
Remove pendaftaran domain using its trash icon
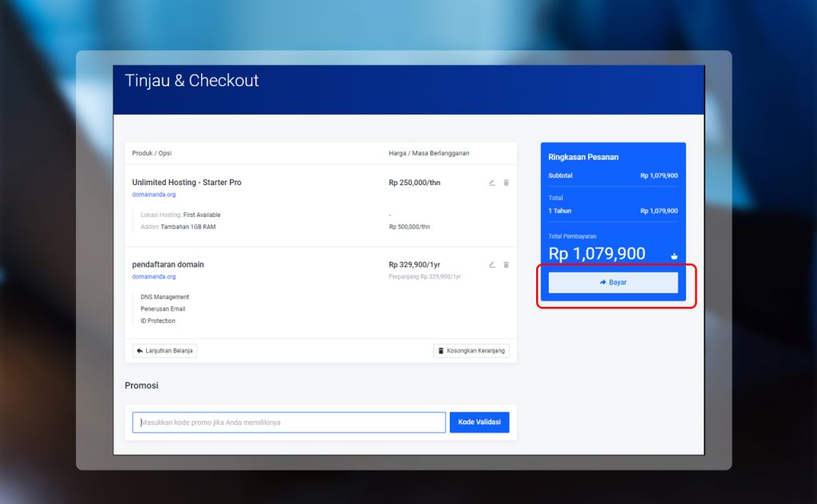pos(506,265)
